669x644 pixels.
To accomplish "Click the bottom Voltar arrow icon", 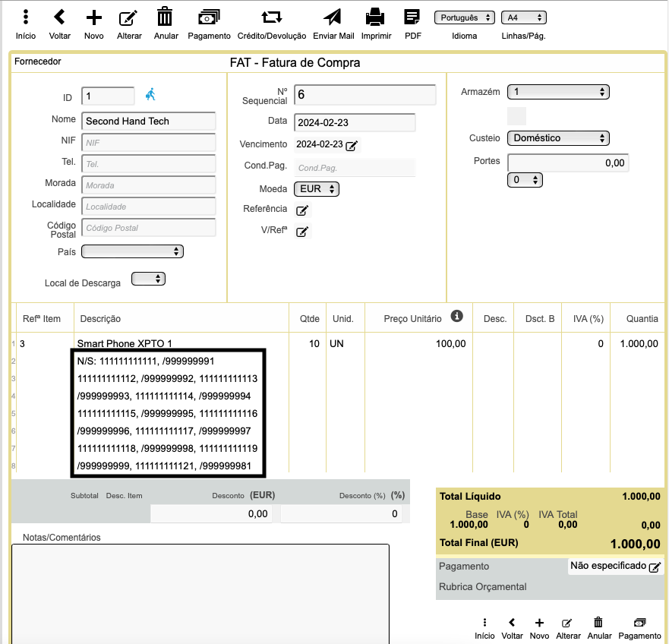I will (512, 622).
